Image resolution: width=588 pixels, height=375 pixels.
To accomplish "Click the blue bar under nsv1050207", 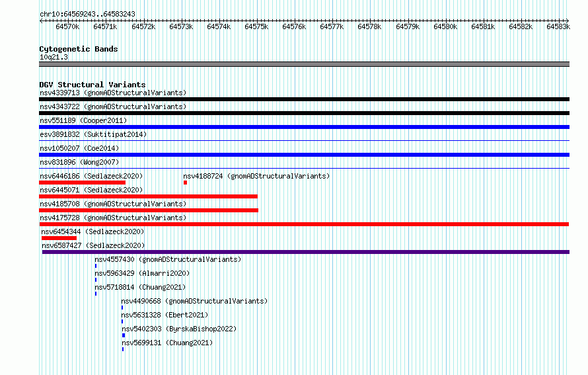I will 304,155.
